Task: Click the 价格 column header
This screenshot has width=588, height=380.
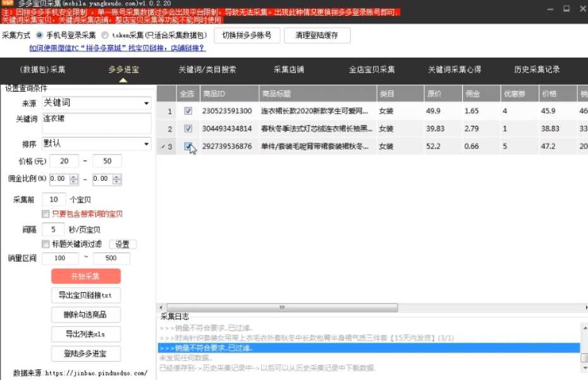Action: (x=558, y=94)
